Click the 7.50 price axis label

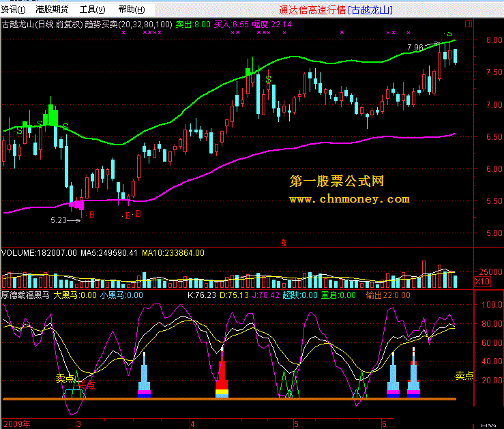[494, 72]
